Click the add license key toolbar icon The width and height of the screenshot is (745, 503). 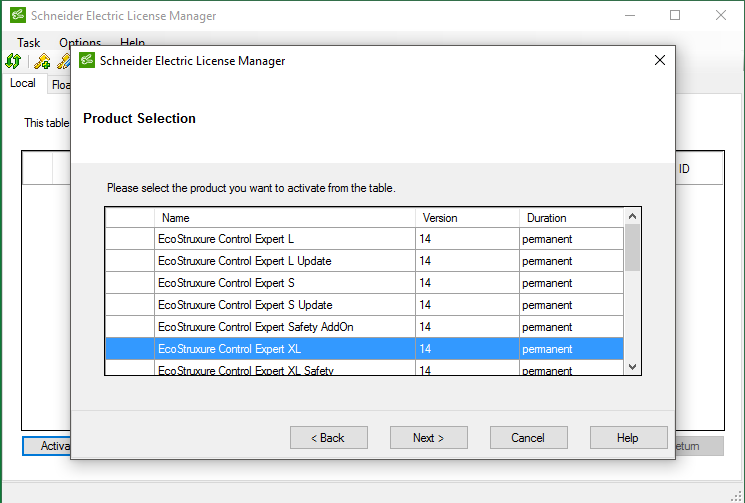[x=42, y=61]
